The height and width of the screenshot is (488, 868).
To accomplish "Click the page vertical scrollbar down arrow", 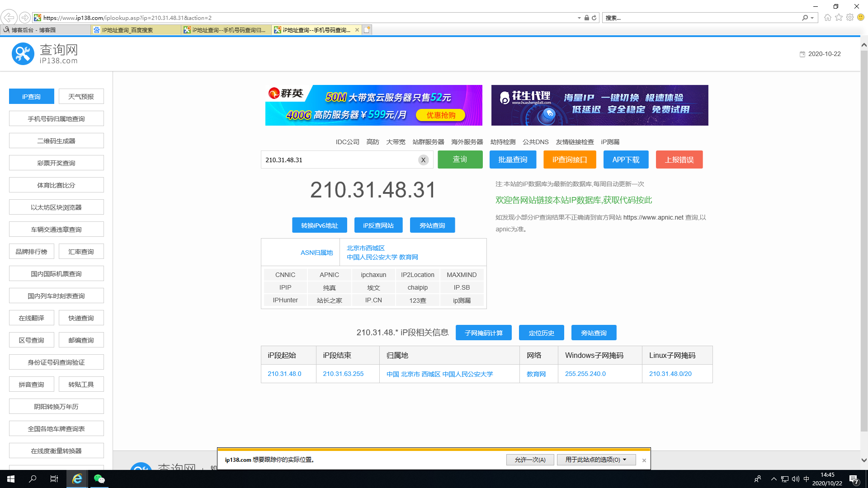I will [x=864, y=460].
